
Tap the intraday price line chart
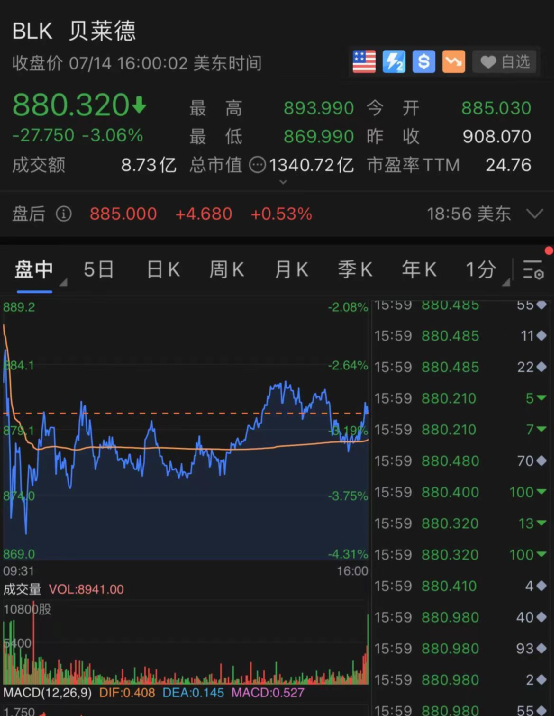click(x=185, y=429)
